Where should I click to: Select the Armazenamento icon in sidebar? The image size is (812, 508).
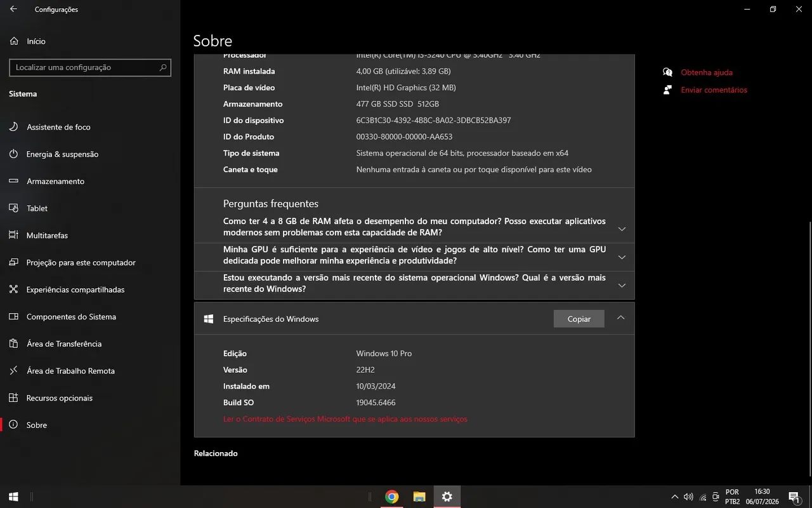pos(14,181)
